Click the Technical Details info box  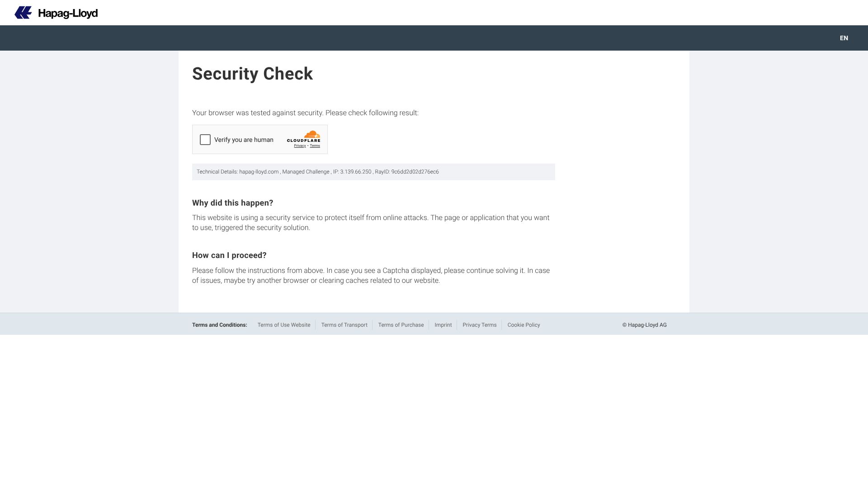point(373,172)
